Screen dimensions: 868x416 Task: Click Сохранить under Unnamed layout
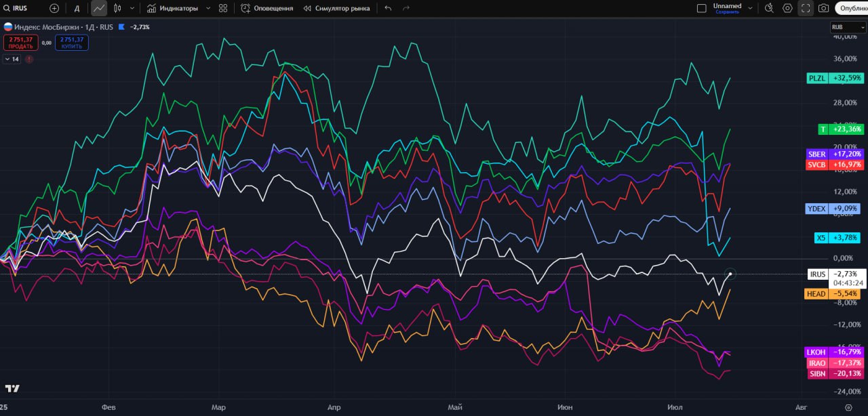point(727,12)
